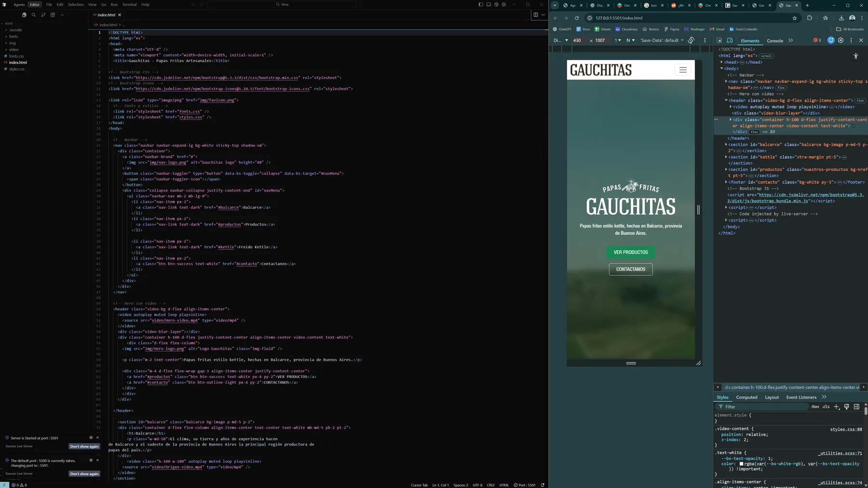Open the Search icon in editor sidebar
This screenshot has height=488, width=868.
click(34, 15)
